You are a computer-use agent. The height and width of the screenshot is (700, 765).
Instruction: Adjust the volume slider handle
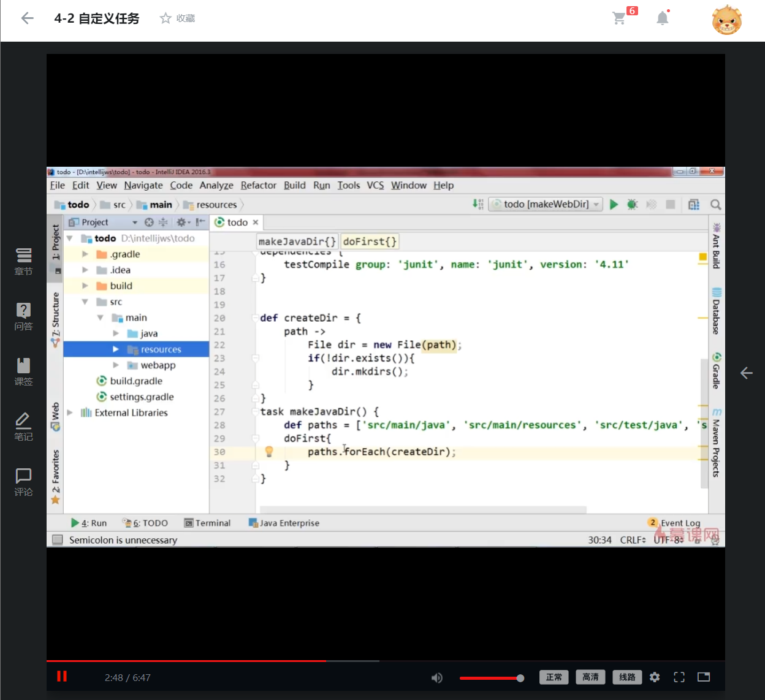pyautogui.click(x=520, y=678)
